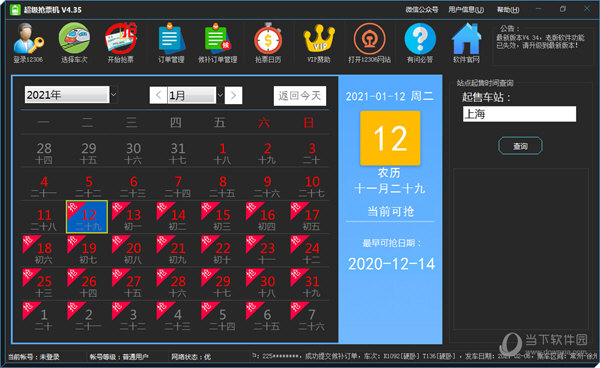
Task: Click 当前可抢 status text
Action: (390, 211)
